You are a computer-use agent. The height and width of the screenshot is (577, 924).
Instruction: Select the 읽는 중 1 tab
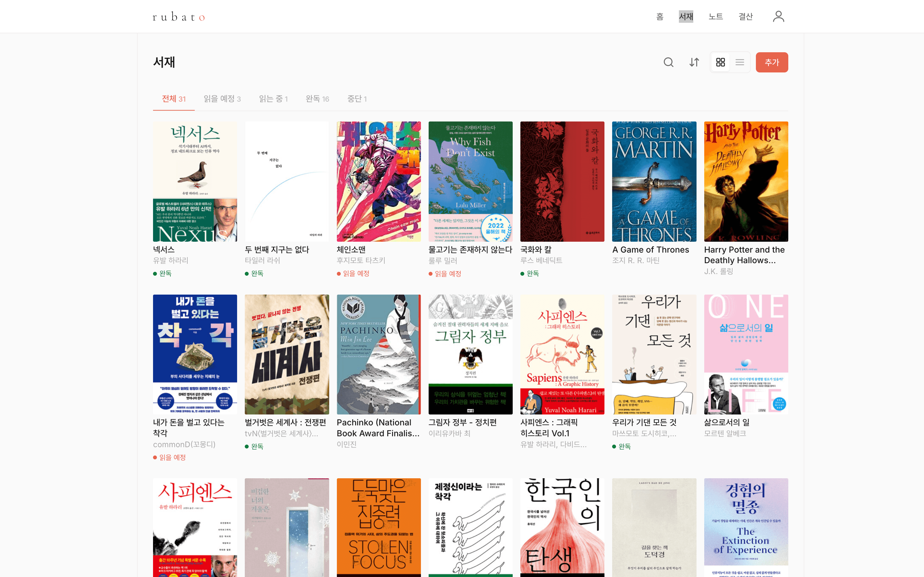tap(273, 99)
